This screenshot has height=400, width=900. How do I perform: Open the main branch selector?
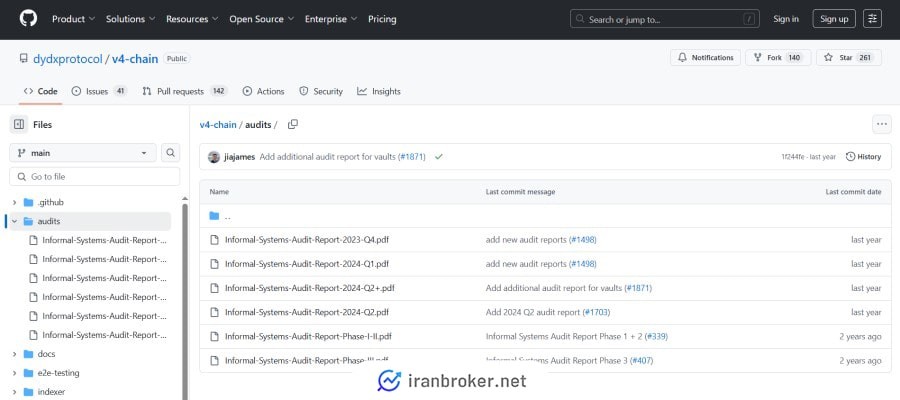coord(83,153)
